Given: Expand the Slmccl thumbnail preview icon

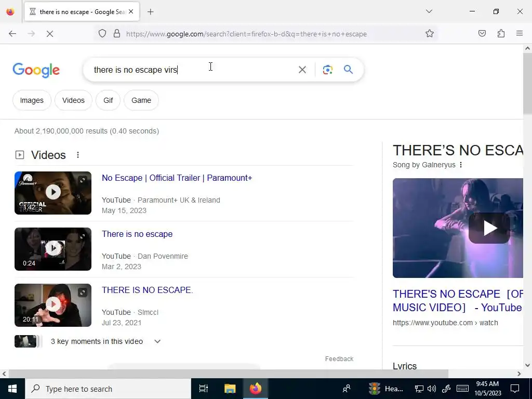Looking at the screenshot, I should click(x=83, y=292).
